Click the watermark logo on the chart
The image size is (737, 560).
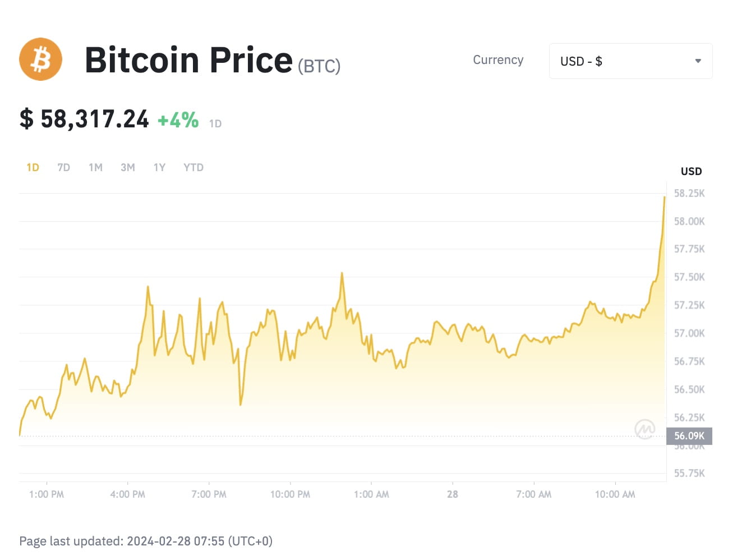coord(645,428)
